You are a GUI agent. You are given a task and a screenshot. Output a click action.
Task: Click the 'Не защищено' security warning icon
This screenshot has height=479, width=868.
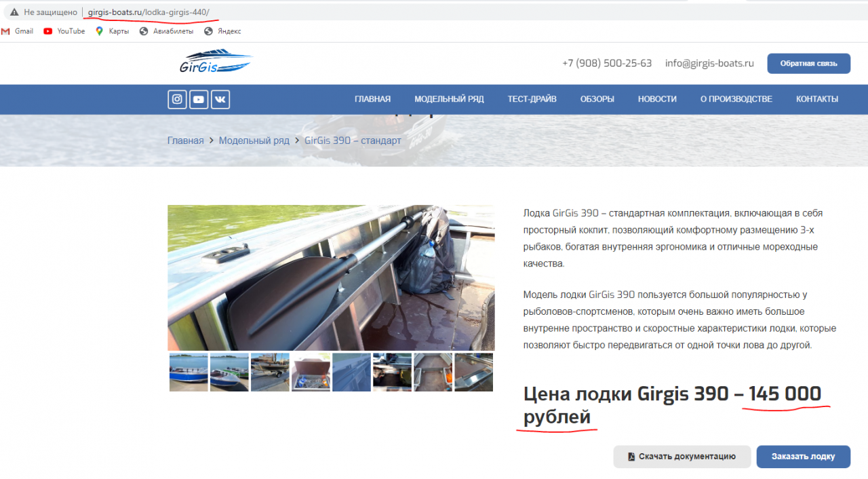14,12
